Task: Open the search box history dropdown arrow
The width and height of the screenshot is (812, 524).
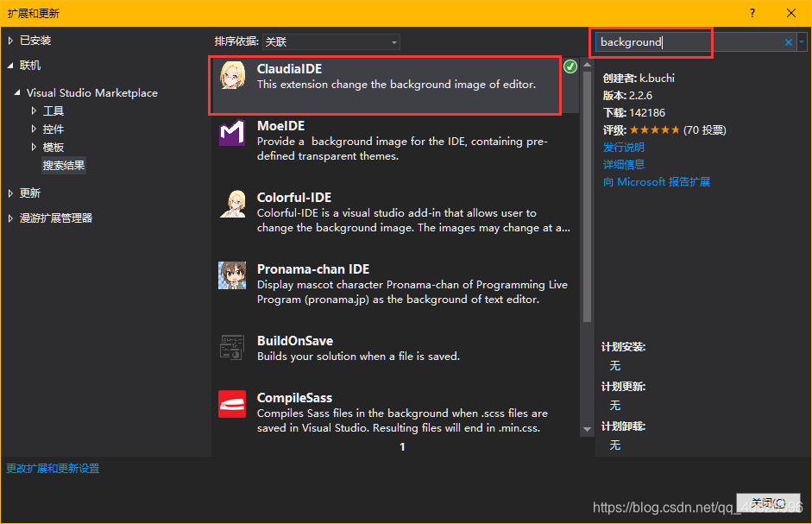Action: click(x=803, y=42)
